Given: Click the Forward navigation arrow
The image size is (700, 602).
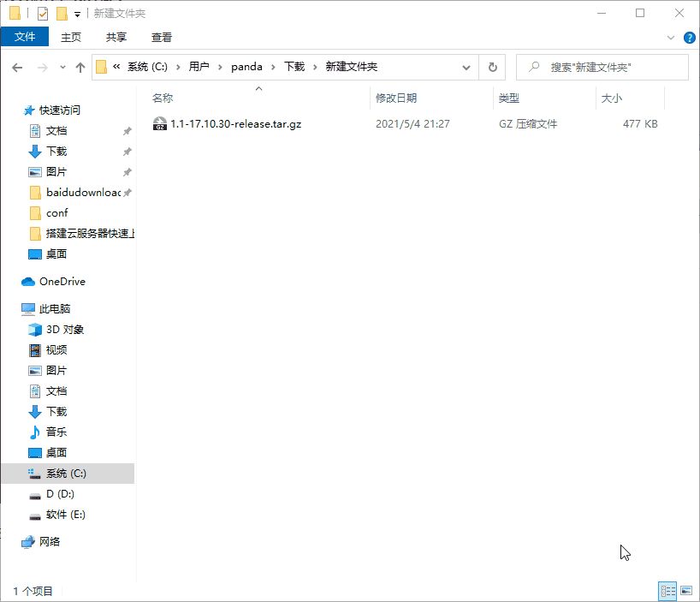Looking at the screenshot, I should pos(43,68).
